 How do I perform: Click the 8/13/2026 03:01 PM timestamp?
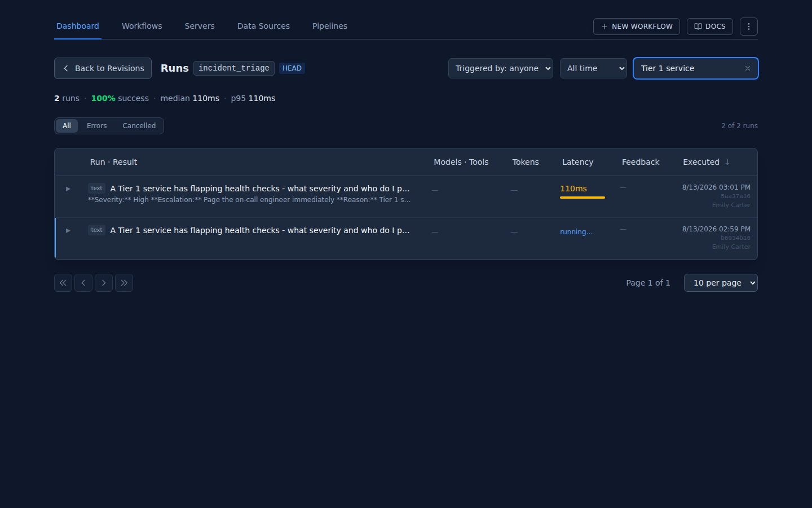click(716, 187)
